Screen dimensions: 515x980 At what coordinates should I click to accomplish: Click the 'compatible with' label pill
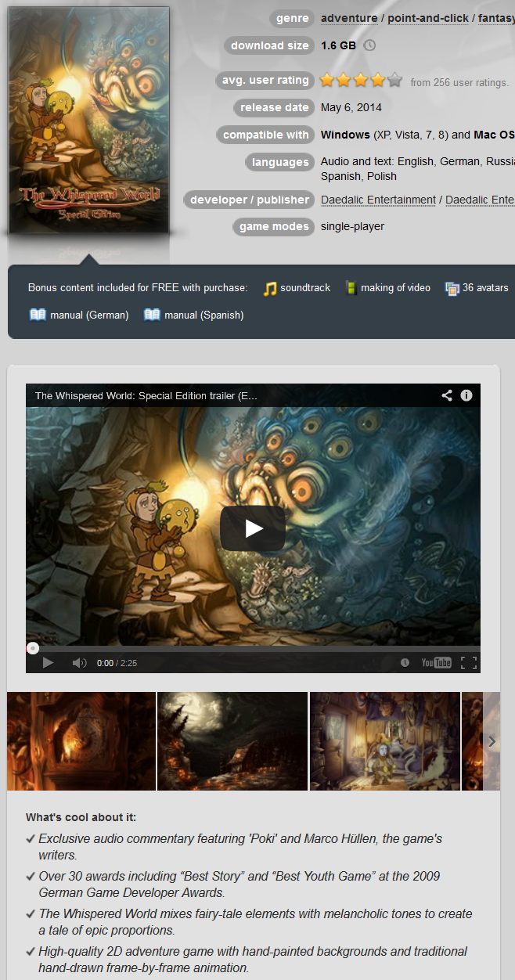265,135
